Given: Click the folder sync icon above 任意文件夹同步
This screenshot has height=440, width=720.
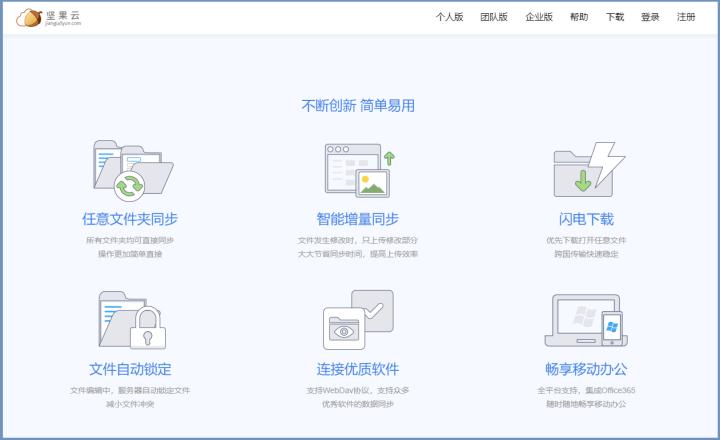Looking at the screenshot, I should click(133, 170).
